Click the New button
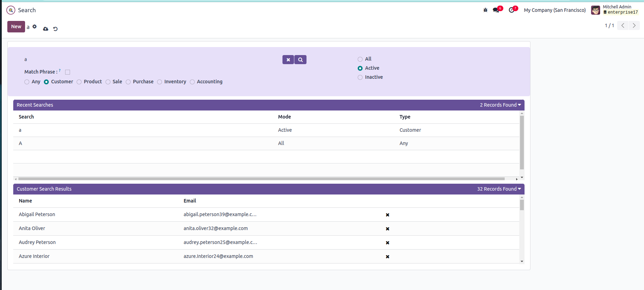 [x=16, y=26]
